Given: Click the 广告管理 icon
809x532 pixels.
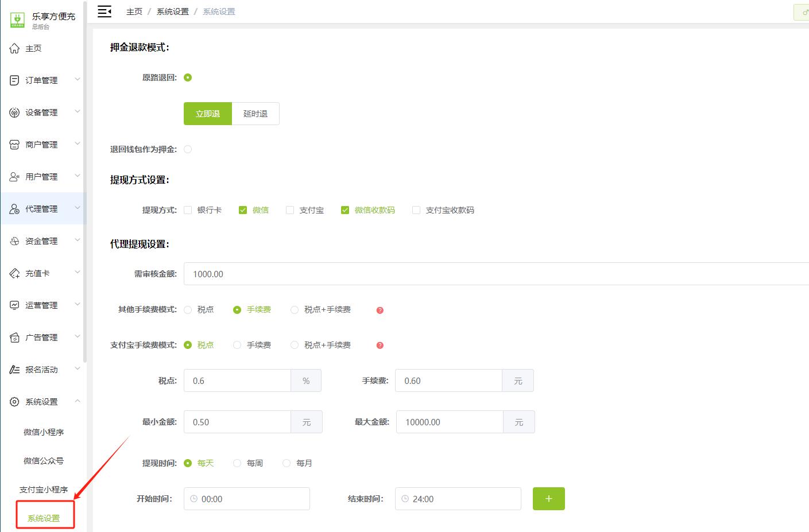Looking at the screenshot, I should pos(14,337).
